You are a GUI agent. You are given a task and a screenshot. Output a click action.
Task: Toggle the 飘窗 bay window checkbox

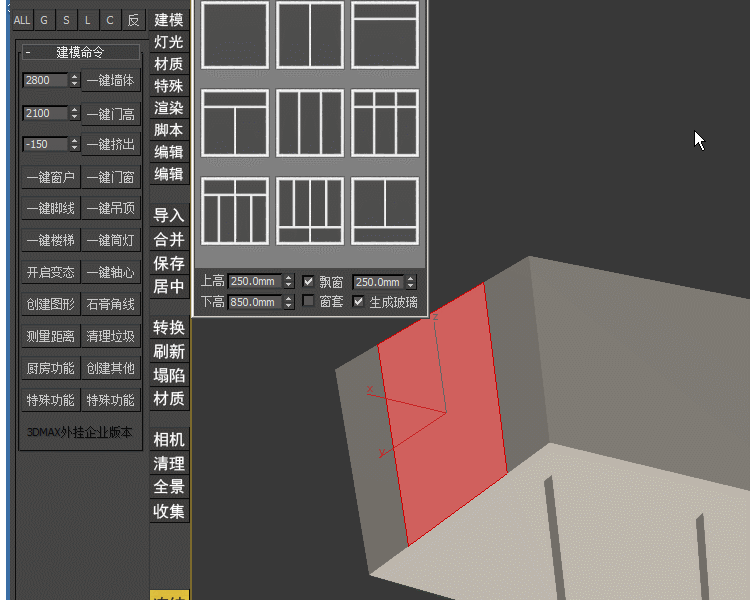point(308,281)
